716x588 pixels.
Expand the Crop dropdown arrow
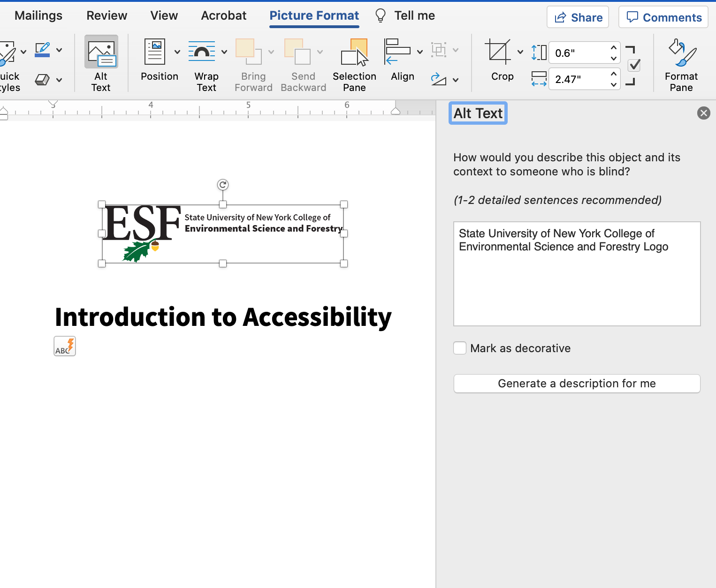click(520, 52)
